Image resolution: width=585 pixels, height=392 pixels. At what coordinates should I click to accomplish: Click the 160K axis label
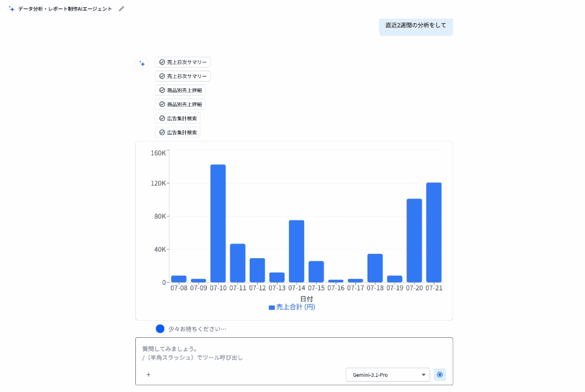coord(158,153)
